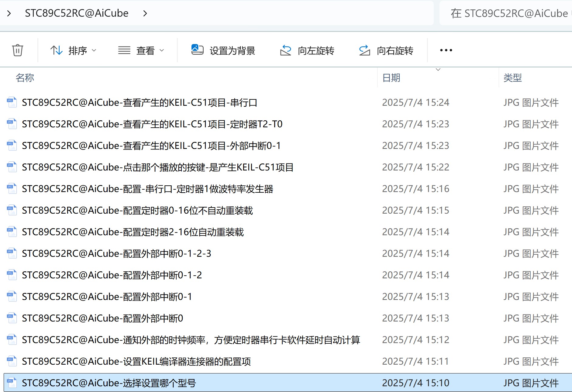Open the three-dots more options menu
This screenshot has height=392, width=572.
coord(446,50)
